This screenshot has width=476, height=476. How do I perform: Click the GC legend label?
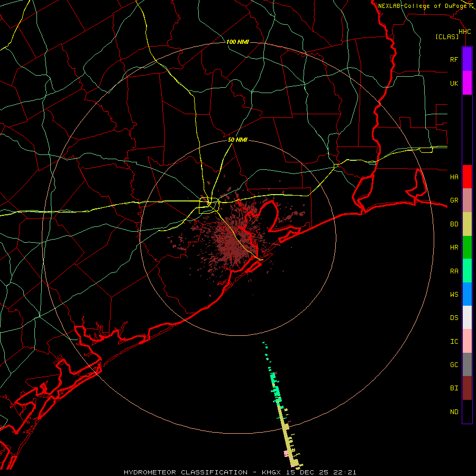[454, 364]
